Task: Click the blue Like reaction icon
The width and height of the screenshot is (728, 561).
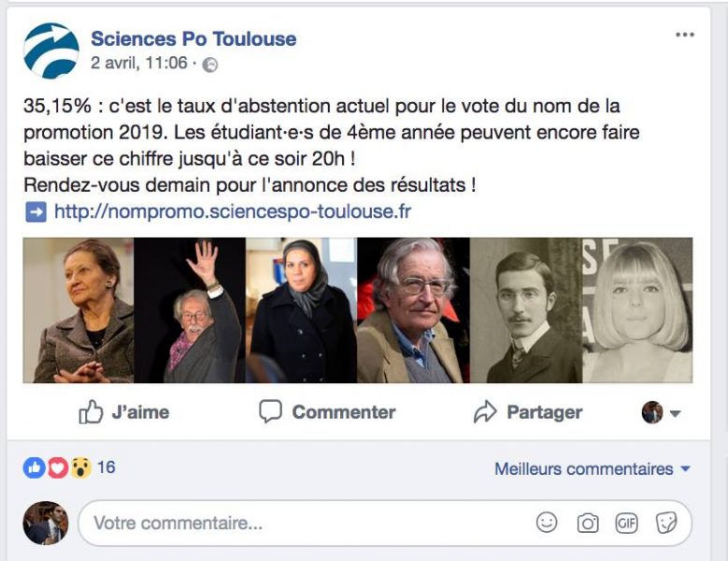Action: (35, 467)
